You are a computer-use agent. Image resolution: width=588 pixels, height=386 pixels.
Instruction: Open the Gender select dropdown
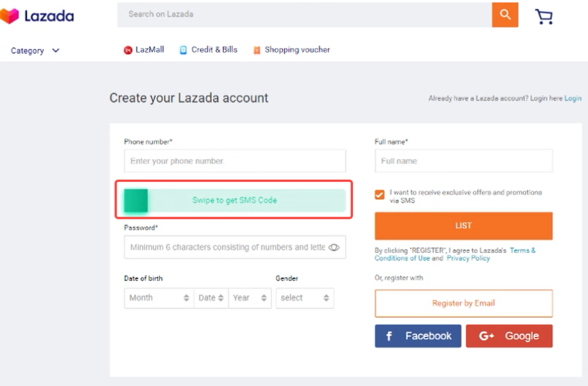[304, 298]
